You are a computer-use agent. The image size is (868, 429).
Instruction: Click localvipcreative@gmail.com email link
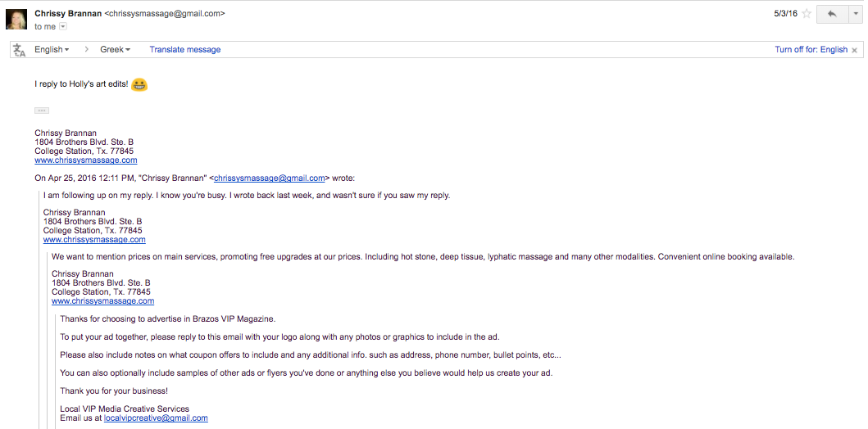coord(156,418)
